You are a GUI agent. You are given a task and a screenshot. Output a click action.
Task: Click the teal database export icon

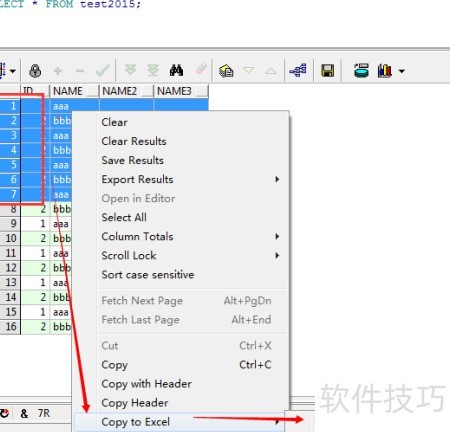click(361, 71)
